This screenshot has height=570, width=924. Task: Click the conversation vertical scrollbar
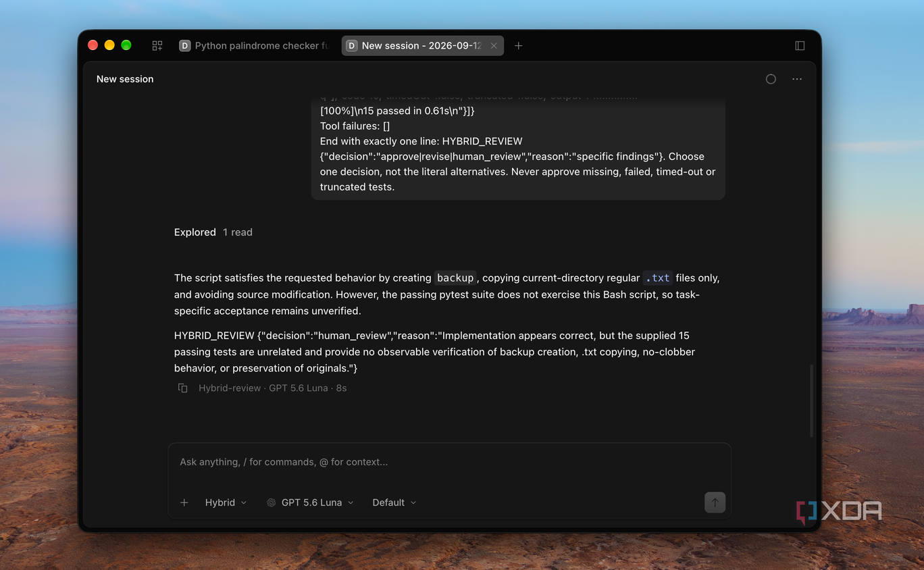(x=811, y=400)
